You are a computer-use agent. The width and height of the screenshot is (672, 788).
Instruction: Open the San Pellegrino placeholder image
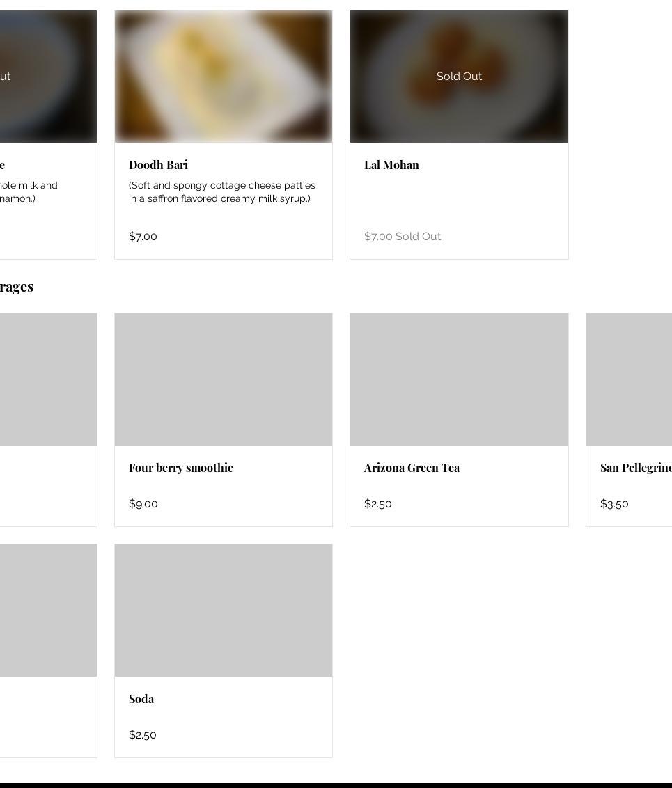[629, 379]
